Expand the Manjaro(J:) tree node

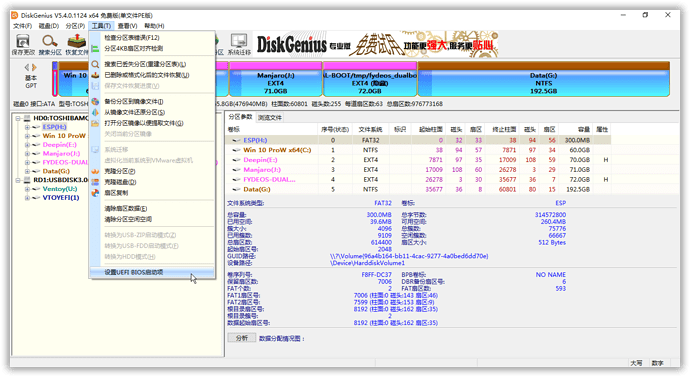(27, 154)
